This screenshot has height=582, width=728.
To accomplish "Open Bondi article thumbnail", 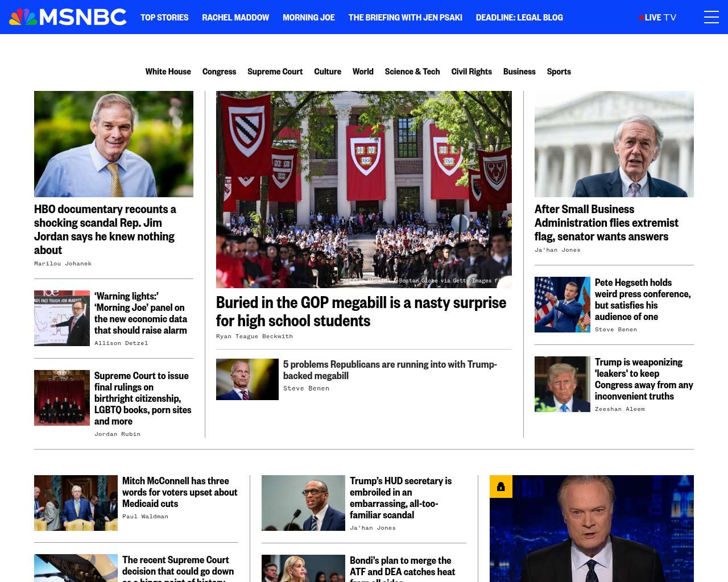I will [303, 568].
